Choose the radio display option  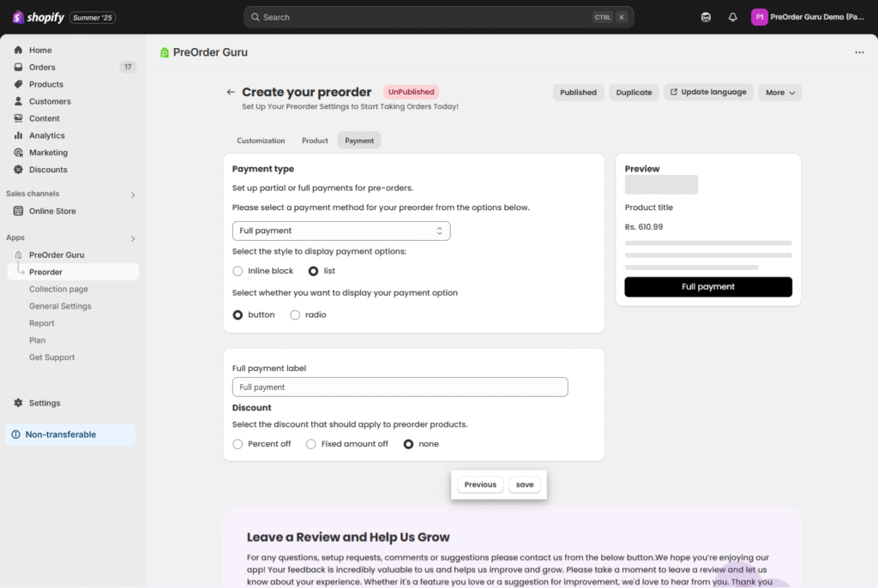point(295,315)
